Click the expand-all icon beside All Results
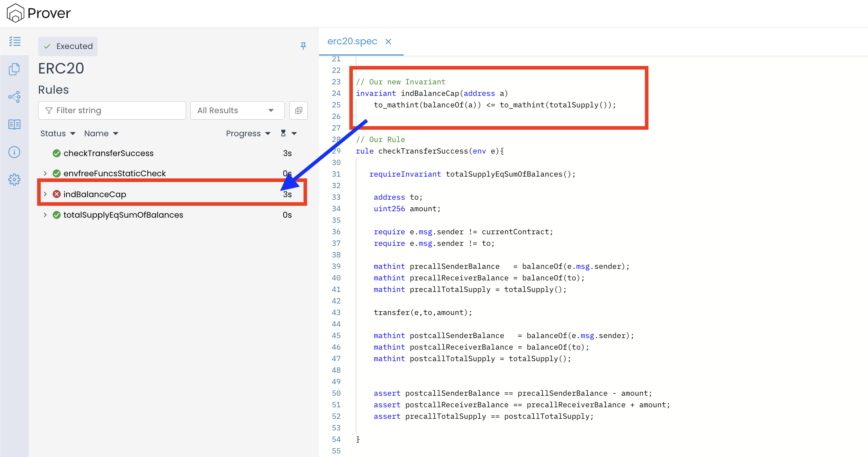 298,110
